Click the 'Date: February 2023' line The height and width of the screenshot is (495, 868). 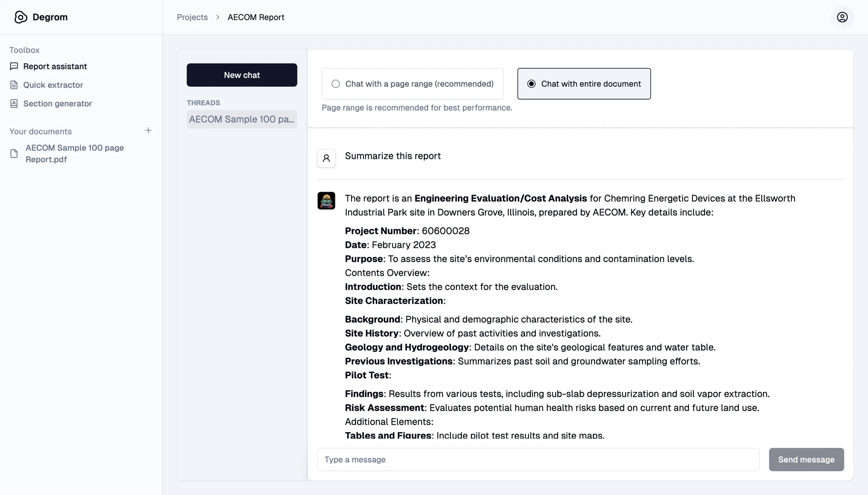(x=390, y=245)
